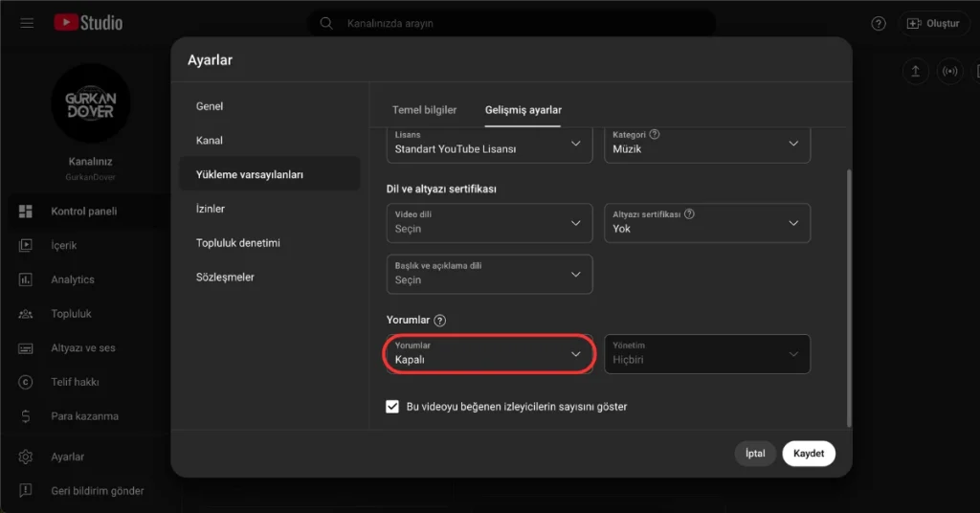Click the İçerik content icon
This screenshot has height=513, width=980.
click(x=26, y=246)
